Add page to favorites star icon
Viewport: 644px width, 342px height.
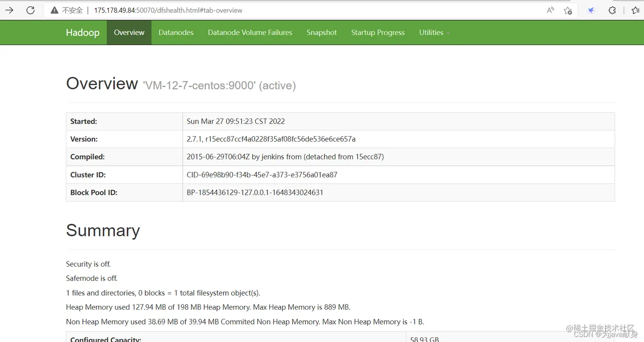(x=567, y=10)
